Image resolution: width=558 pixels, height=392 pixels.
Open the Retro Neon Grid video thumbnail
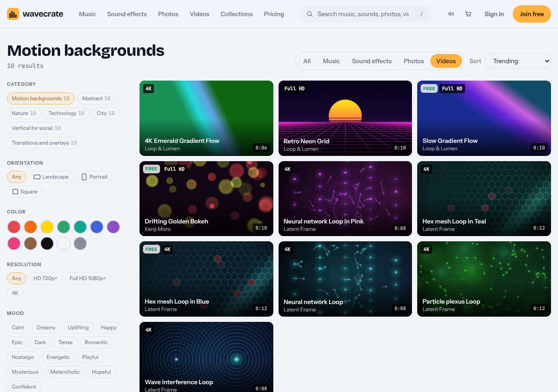pos(345,118)
